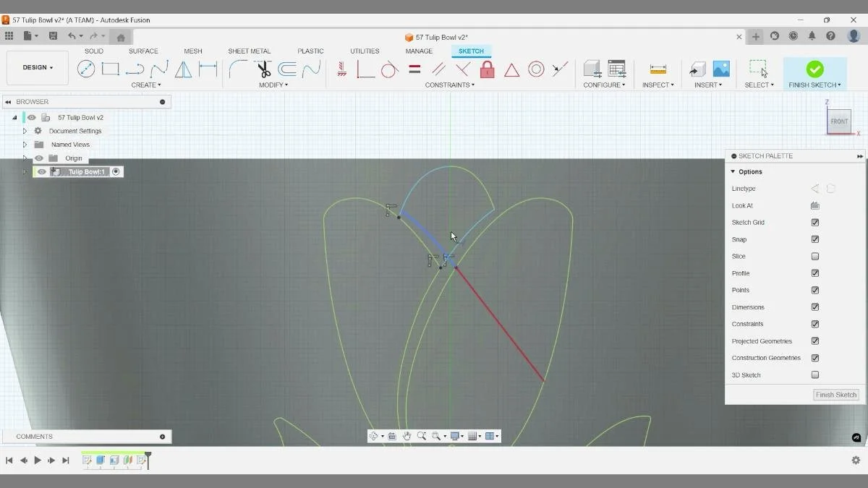Enable the Slice option
Image resolution: width=868 pixels, height=488 pixels.
(814, 256)
